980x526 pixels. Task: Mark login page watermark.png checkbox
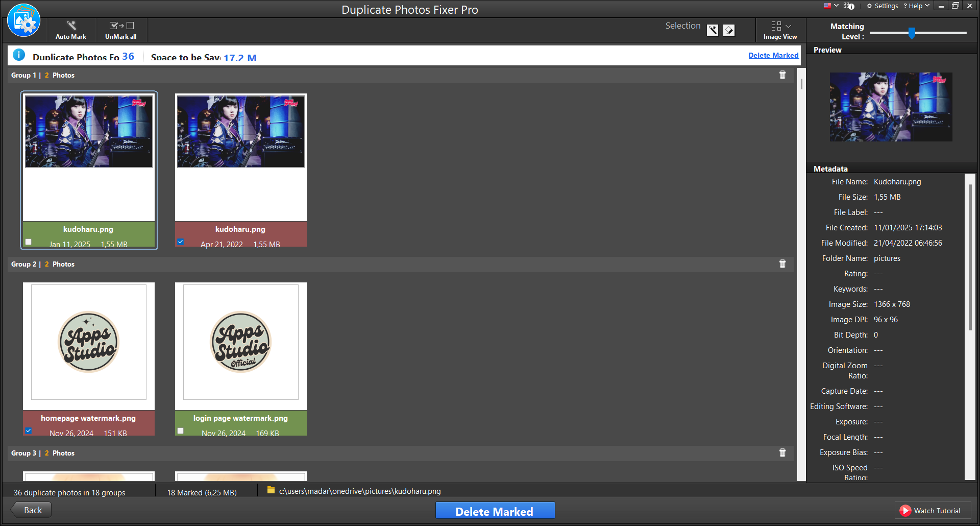point(181,431)
